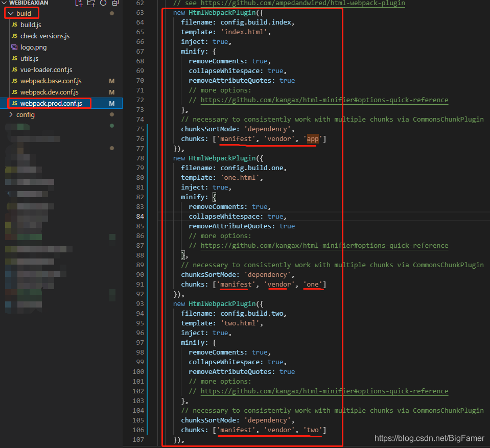Open logo.png image file
This screenshot has height=448, width=490.
coord(33,47)
